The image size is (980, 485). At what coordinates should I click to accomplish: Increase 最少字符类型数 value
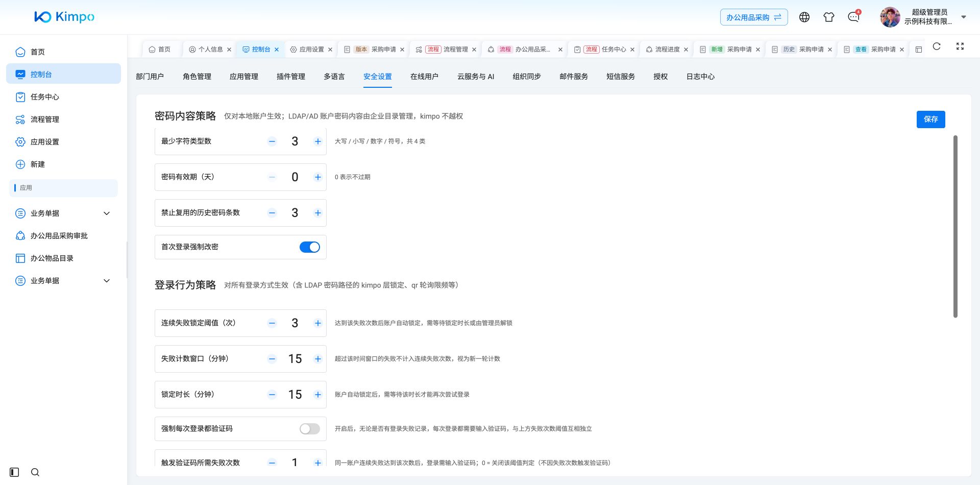click(x=318, y=141)
